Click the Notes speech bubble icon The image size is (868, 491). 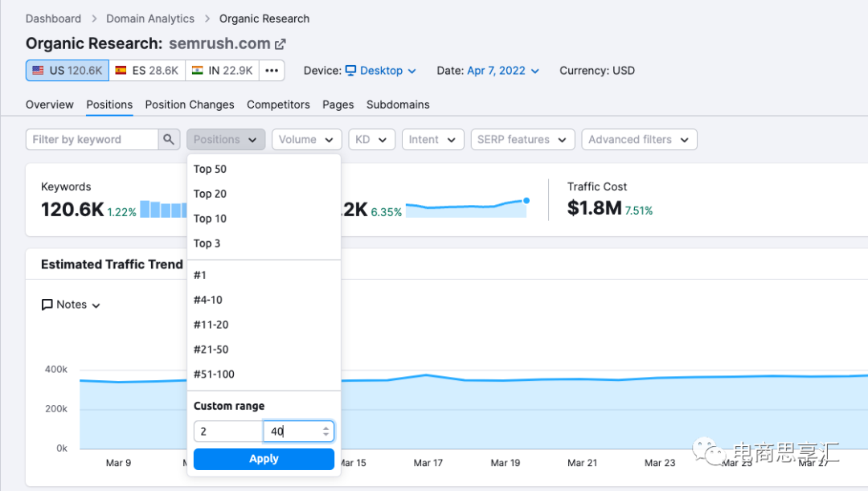click(47, 305)
